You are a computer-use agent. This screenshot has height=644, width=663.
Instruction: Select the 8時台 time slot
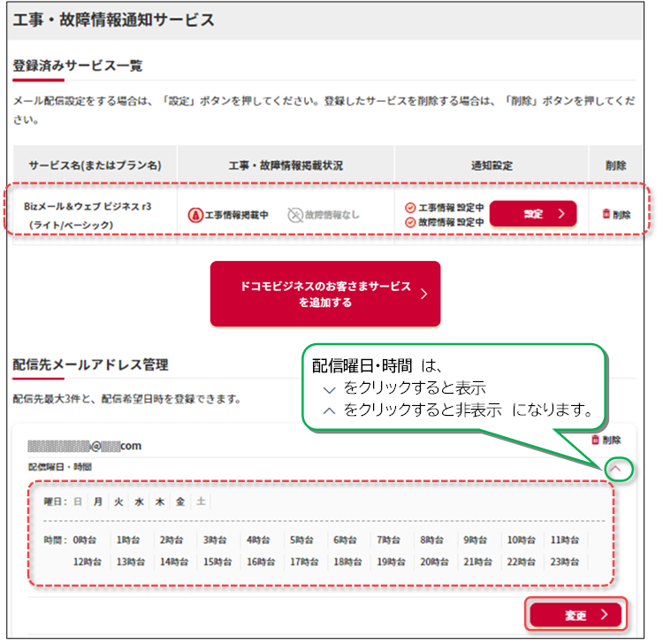pos(431,540)
